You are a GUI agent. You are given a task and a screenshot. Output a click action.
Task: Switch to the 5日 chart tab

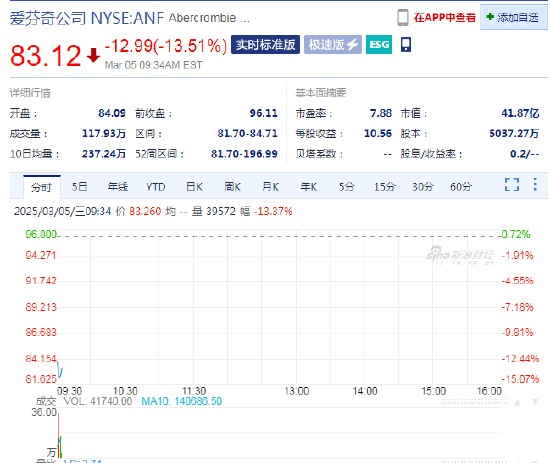pos(79,187)
